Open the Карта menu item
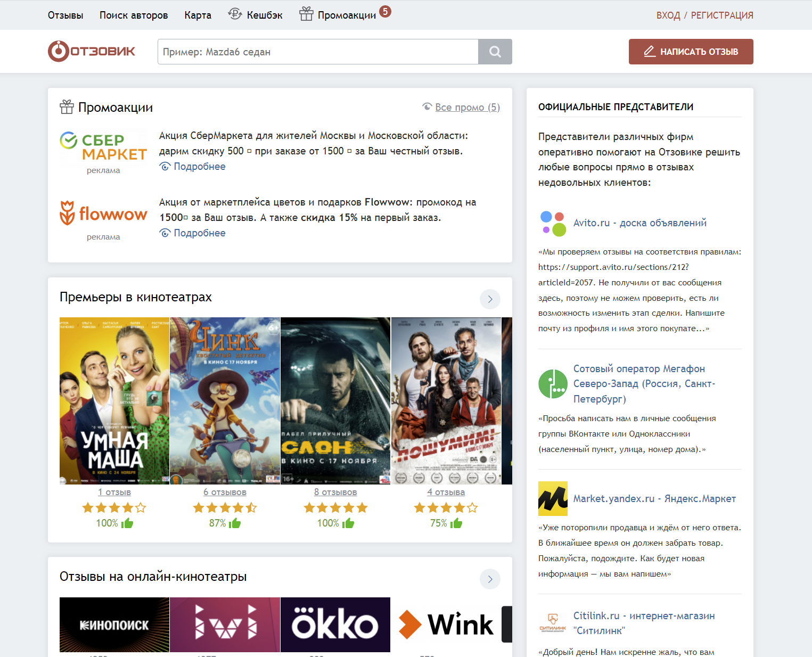812x657 pixels. point(198,15)
